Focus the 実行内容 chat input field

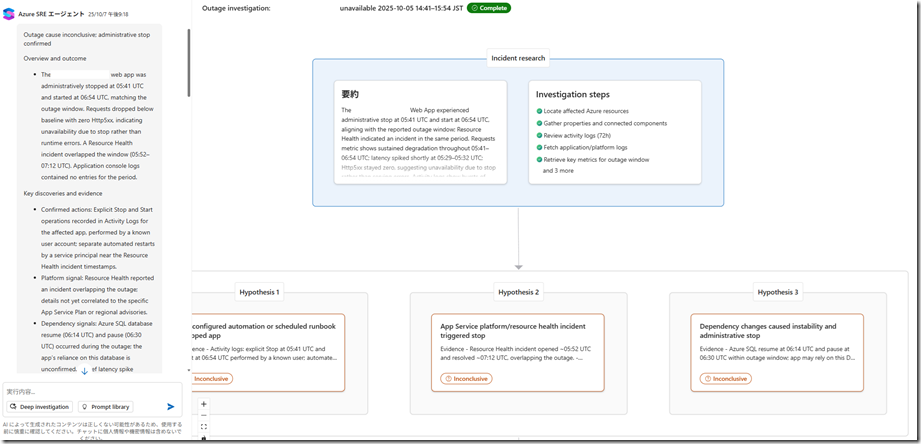click(85, 391)
